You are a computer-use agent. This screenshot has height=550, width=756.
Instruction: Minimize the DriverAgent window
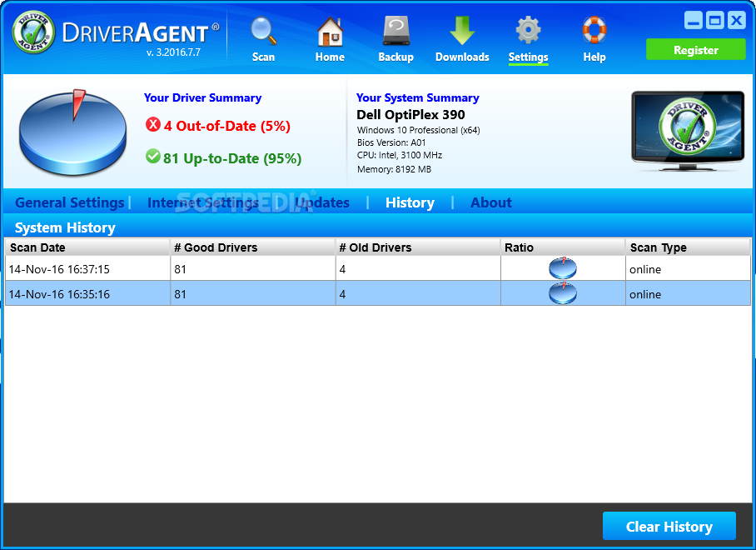tap(694, 20)
